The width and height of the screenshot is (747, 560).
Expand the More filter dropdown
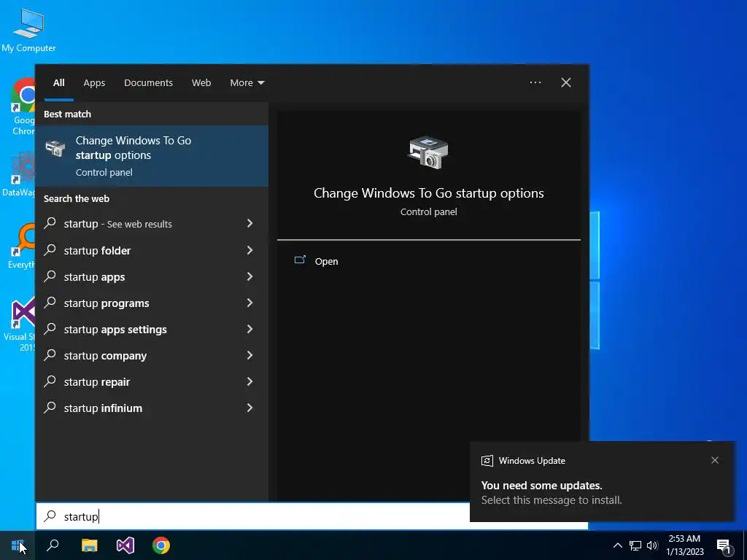[247, 83]
